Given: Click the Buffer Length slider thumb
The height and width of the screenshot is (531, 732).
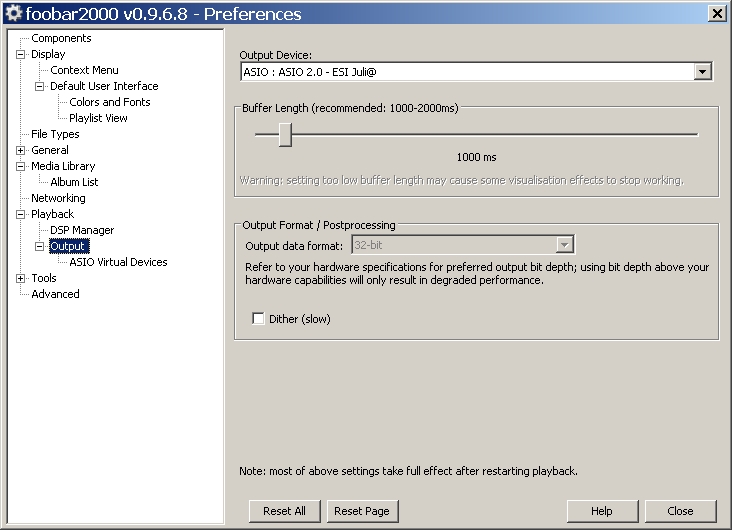Looking at the screenshot, I should tap(285, 134).
